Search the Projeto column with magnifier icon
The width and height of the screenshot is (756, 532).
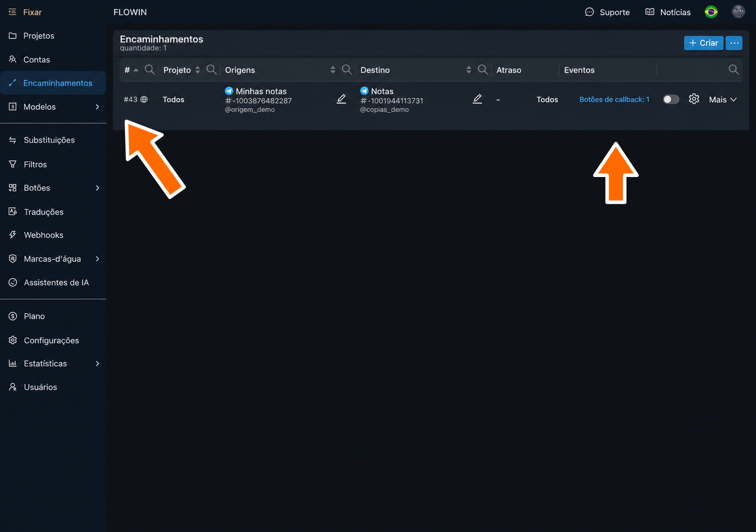pyautogui.click(x=211, y=69)
